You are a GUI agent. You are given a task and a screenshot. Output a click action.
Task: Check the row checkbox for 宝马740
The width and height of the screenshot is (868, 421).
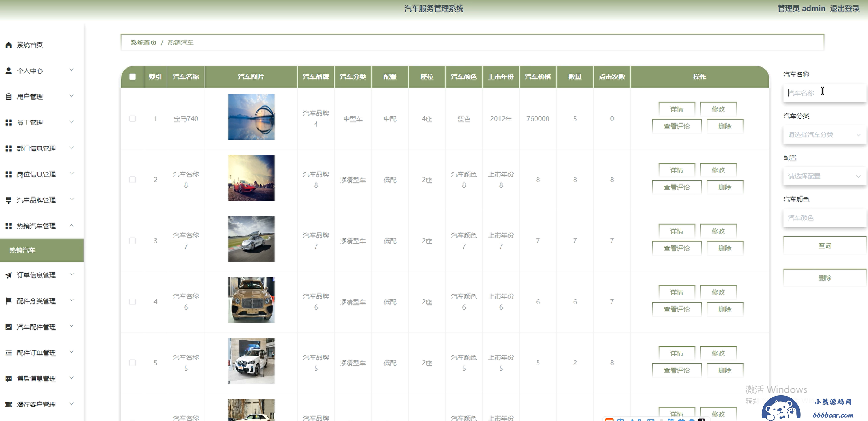tap(132, 119)
